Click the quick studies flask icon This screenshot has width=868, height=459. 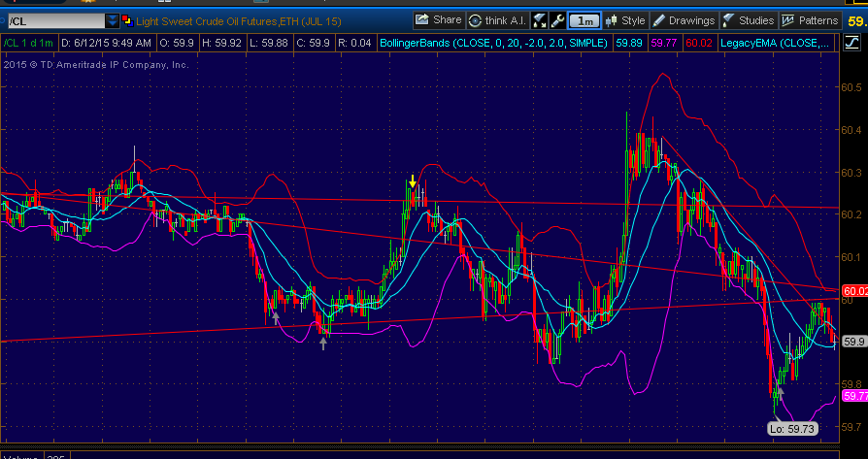(539, 21)
